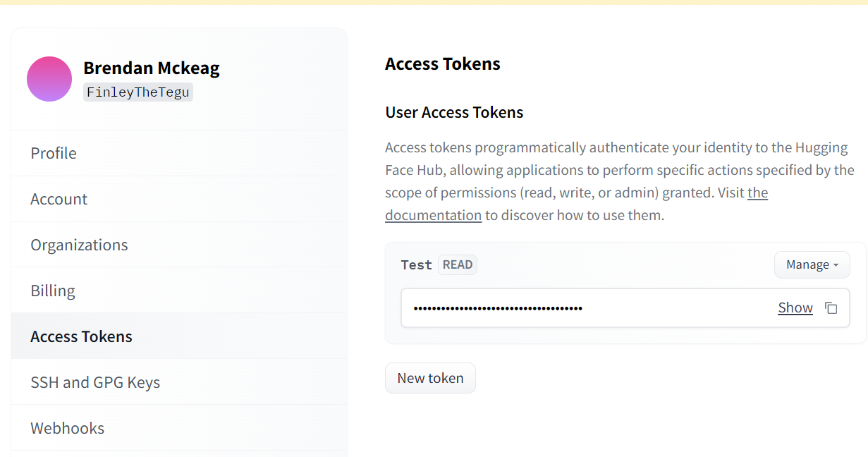This screenshot has height=457, width=868.
Task: Open the documentation link
Action: point(433,215)
